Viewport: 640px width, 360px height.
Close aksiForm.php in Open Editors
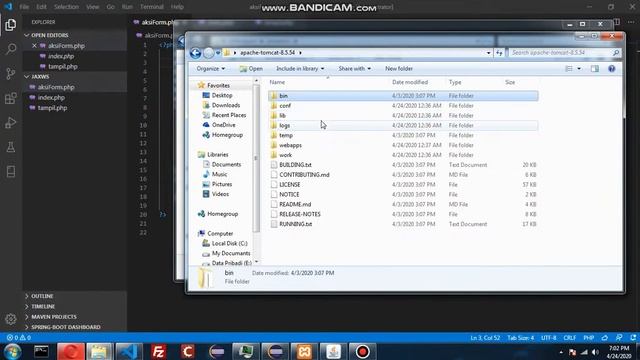click(x=34, y=46)
